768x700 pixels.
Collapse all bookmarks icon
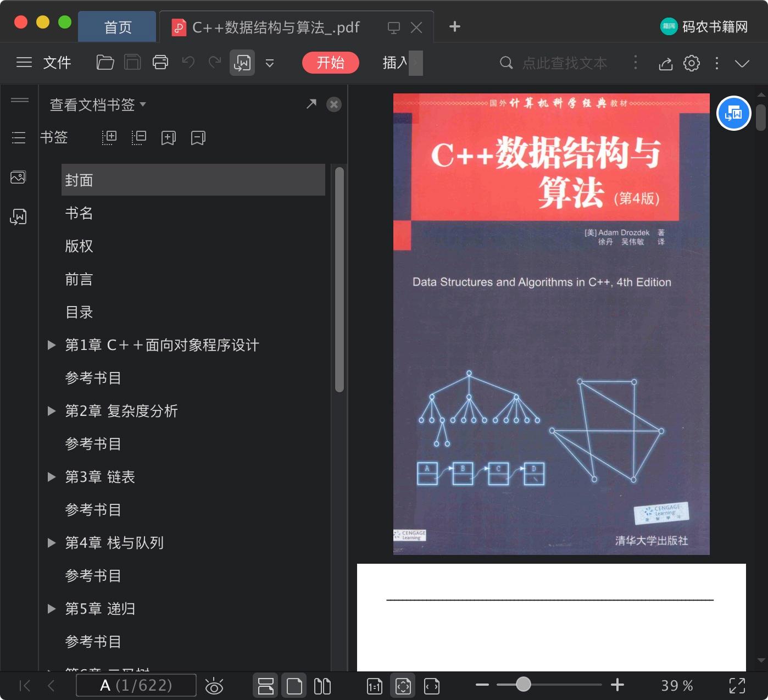pyautogui.click(x=139, y=137)
